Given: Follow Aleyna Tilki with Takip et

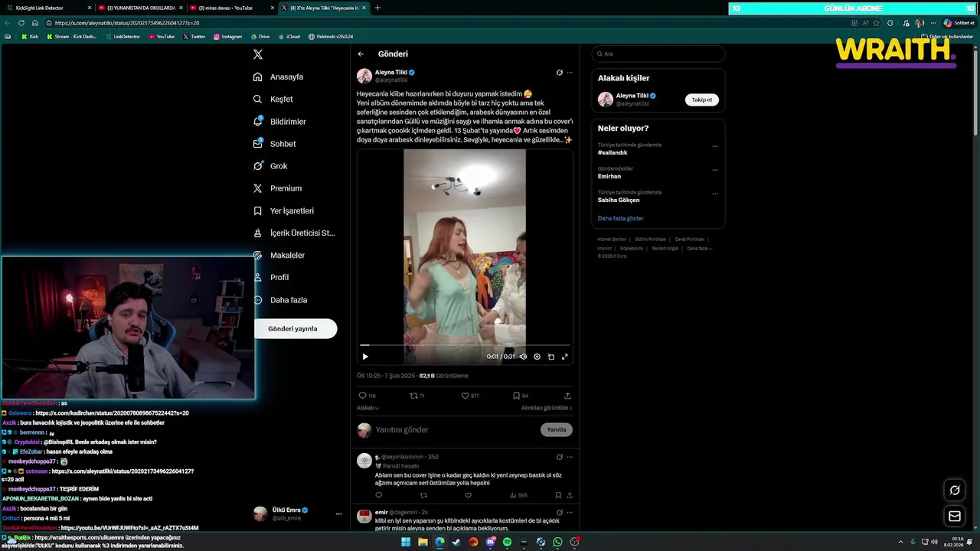Looking at the screenshot, I should click(701, 99).
